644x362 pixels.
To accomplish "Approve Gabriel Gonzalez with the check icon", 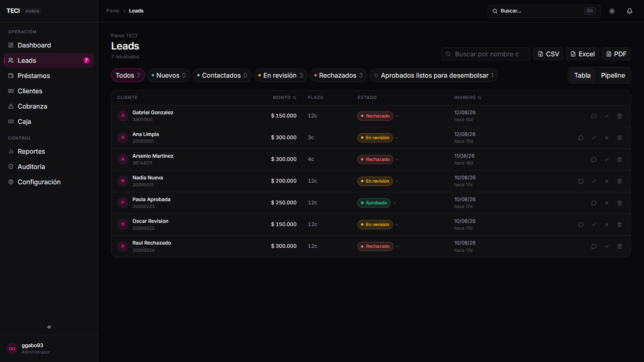I will [607, 116].
